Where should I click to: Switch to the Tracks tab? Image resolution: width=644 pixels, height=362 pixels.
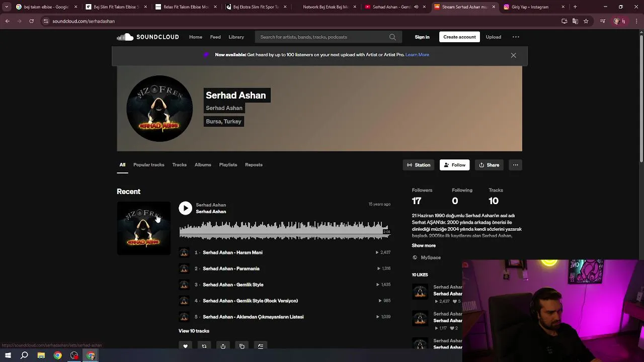point(179,165)
